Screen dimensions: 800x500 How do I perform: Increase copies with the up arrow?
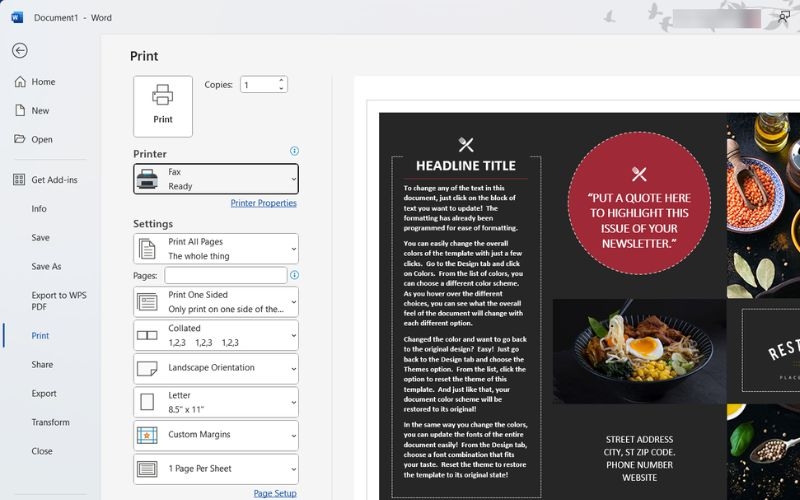(x=281, y=81)
